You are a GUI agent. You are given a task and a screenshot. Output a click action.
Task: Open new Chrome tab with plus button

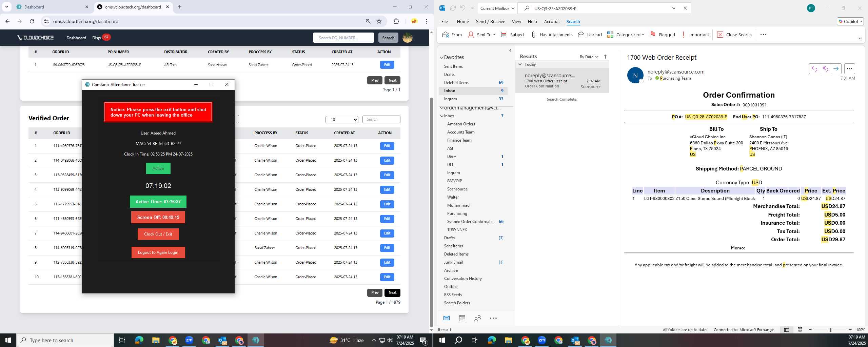point(180,7)
